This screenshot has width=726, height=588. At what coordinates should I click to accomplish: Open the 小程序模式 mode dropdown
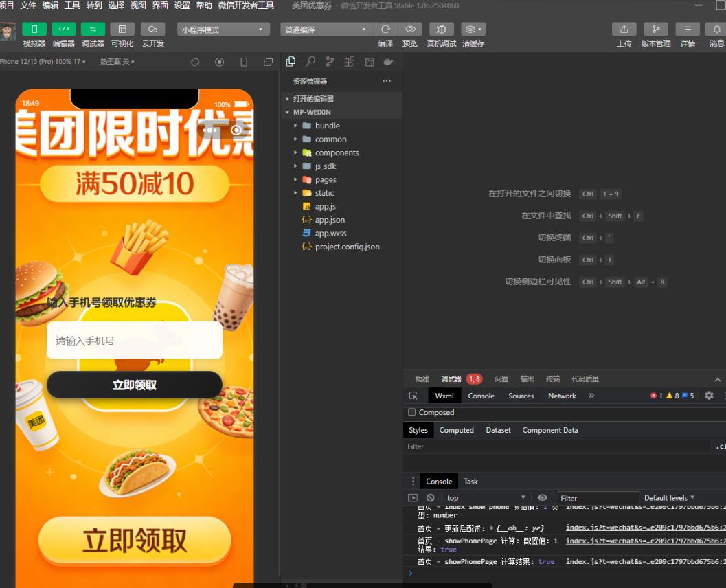223,30
